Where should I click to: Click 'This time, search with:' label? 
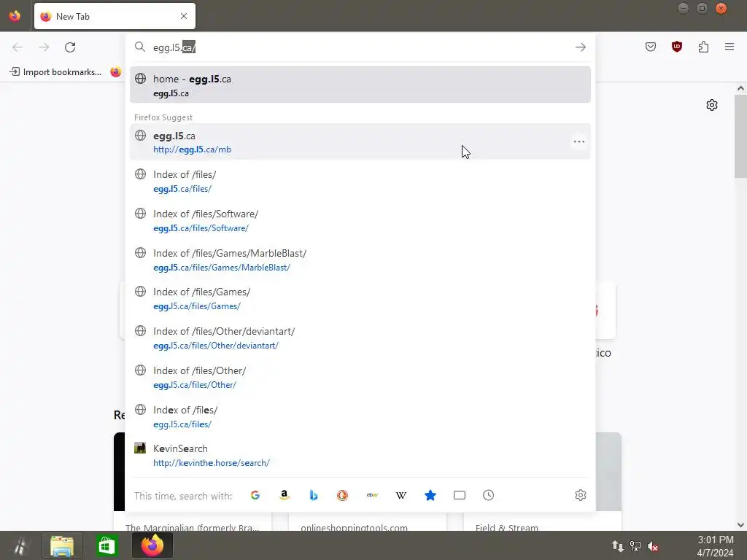(x=183, y=496)
